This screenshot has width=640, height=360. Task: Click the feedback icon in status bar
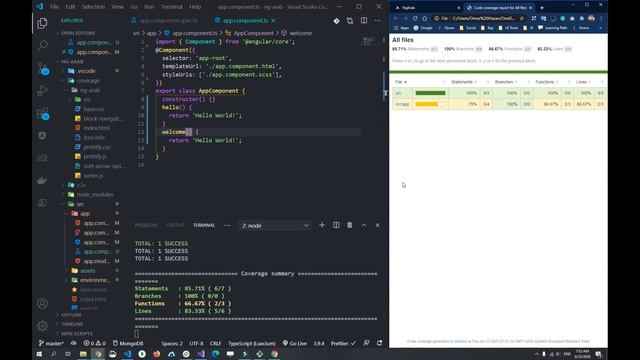tap(366, 343)
